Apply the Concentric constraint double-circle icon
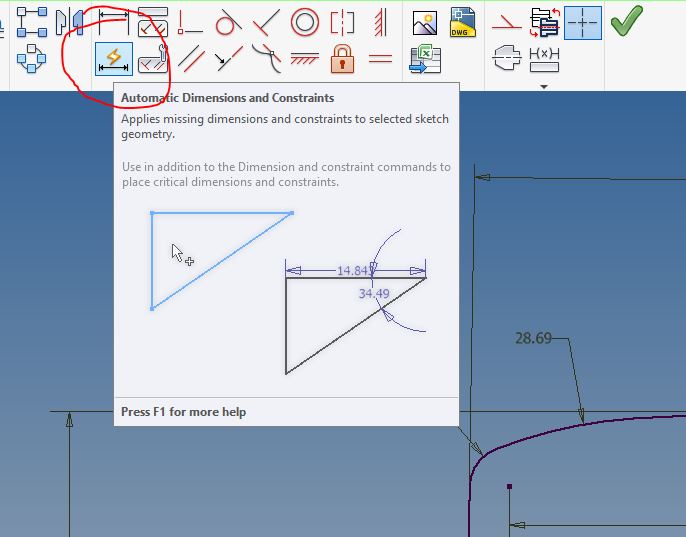Image resolution: width=686 pixels, height=537 pixels. pos(304,22)
